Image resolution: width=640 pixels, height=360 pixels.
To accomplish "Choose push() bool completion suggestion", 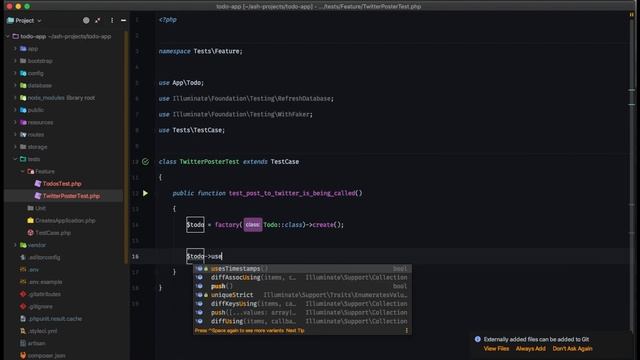I will [302, 286].
